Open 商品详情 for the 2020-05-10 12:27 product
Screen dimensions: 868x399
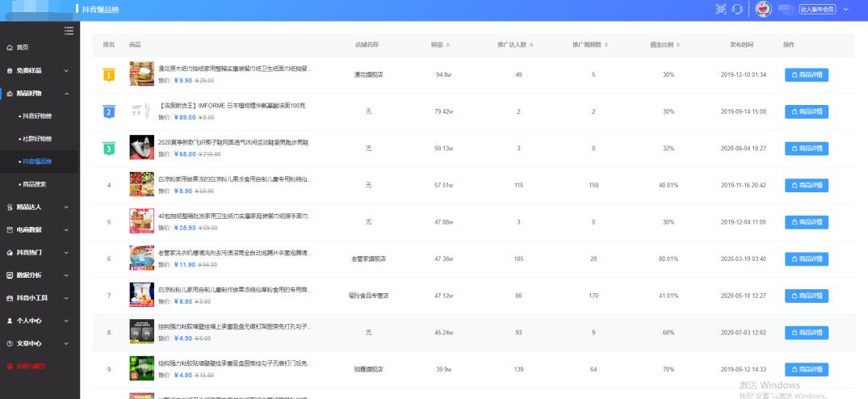pos(807,296)
